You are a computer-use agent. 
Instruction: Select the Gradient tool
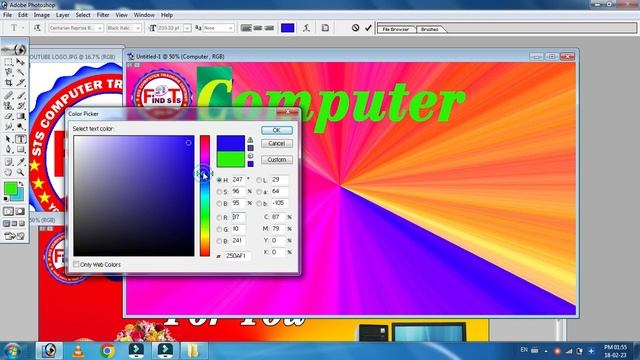pos(20,116)
